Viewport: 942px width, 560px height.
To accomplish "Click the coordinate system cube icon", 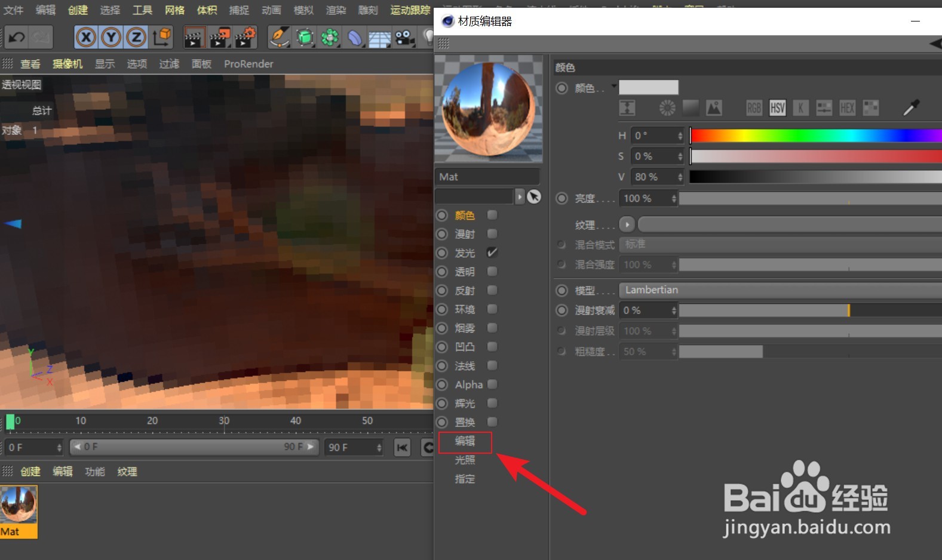I will [x=161, y=38].
